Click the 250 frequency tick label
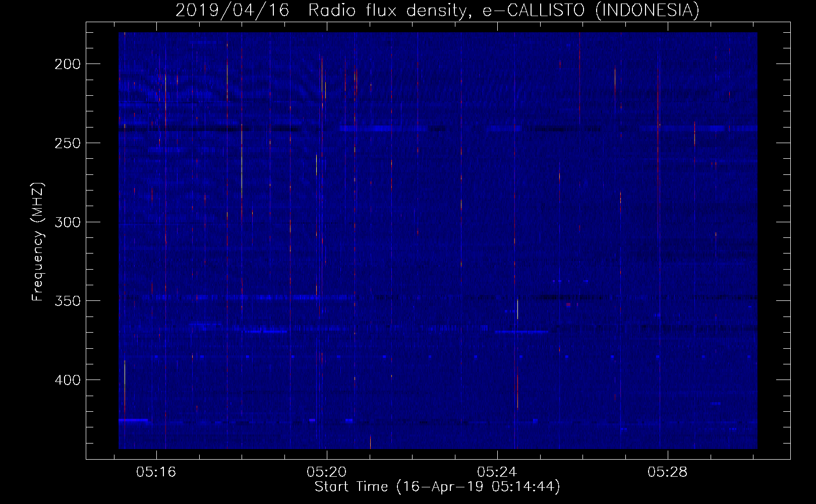816x504 pixels. click(x=68, y=143)
